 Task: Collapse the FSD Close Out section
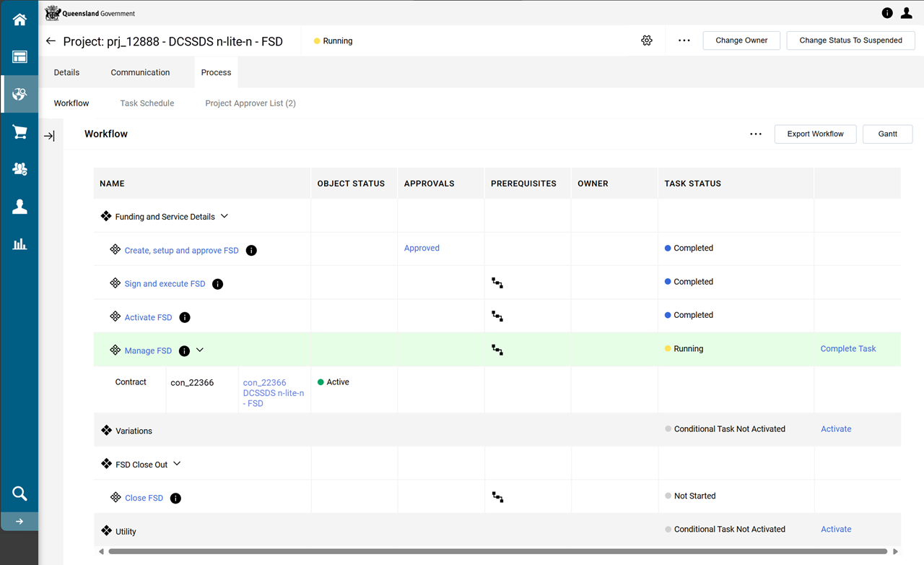pos(177,464)
